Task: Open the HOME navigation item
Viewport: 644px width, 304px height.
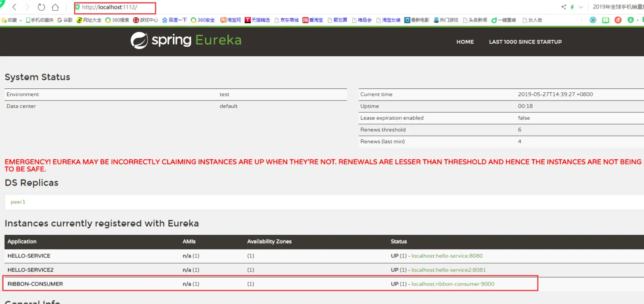Action: [465, 42]
